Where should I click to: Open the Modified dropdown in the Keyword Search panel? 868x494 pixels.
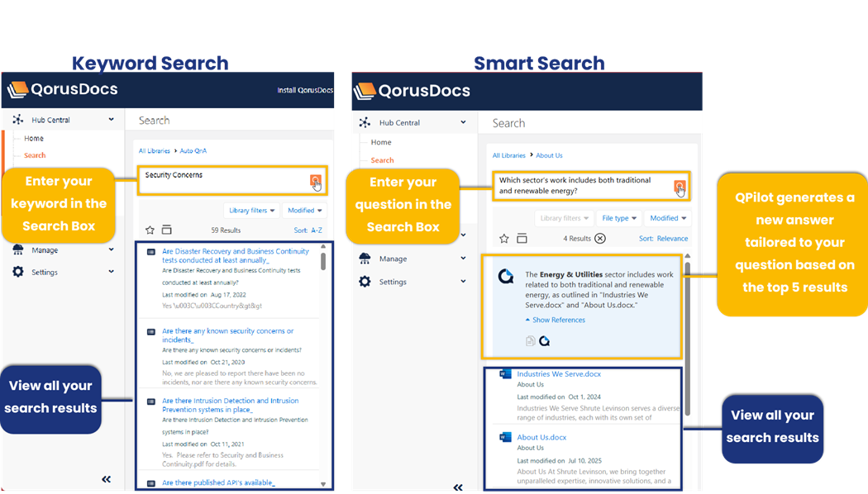coord(303,211)
